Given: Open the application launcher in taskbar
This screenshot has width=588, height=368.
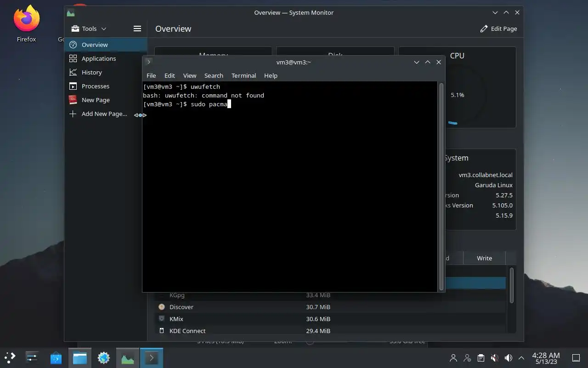Looking at the screenshot, I should tap(10, 357).
